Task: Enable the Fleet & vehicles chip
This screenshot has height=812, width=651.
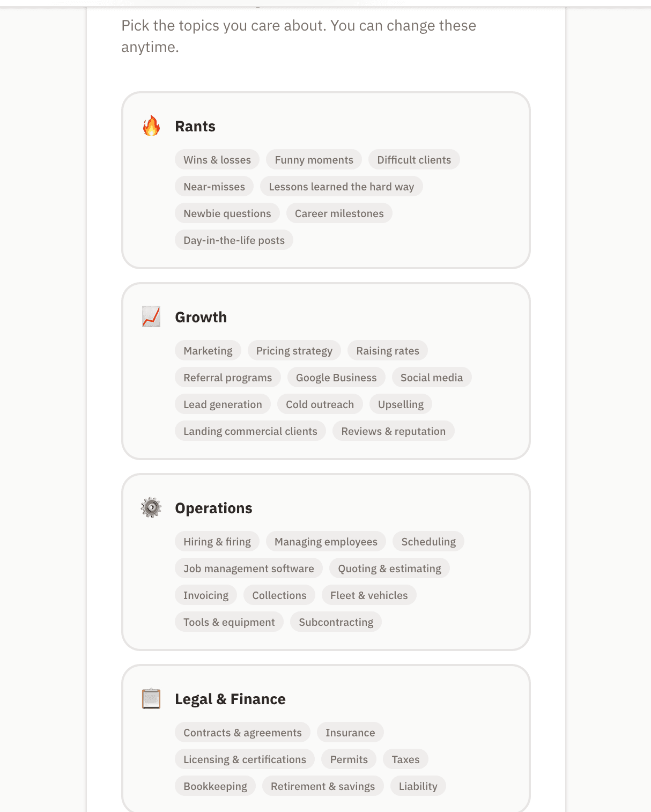Action: (x=369, y=595)
